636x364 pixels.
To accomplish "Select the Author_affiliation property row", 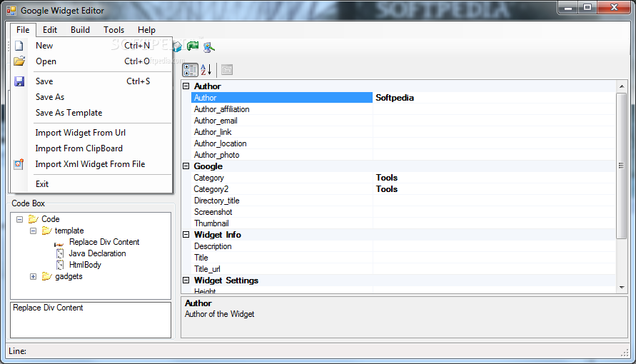I will (x=403, y=109).
